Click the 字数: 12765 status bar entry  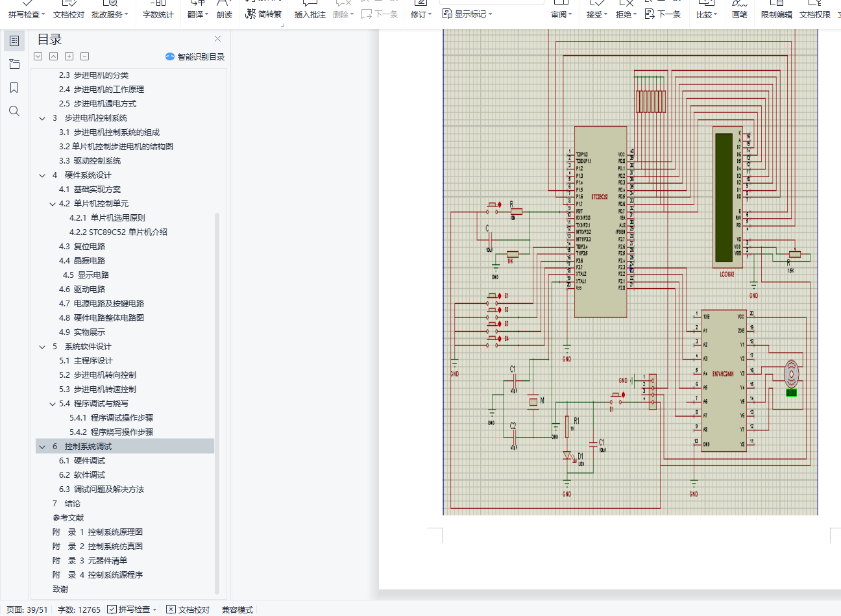(79, 610)
